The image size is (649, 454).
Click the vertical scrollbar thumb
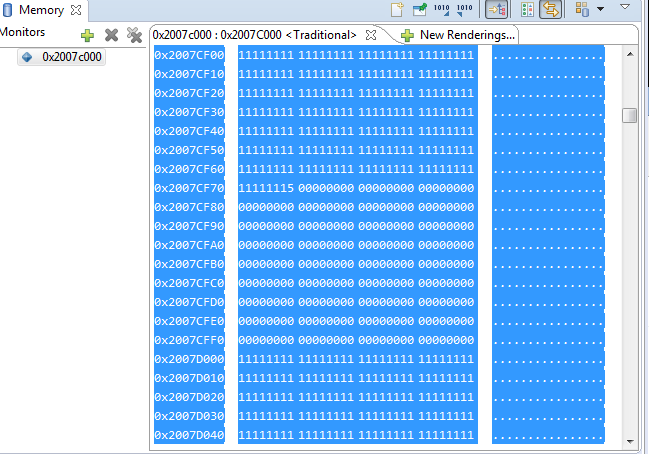(630, 115)
